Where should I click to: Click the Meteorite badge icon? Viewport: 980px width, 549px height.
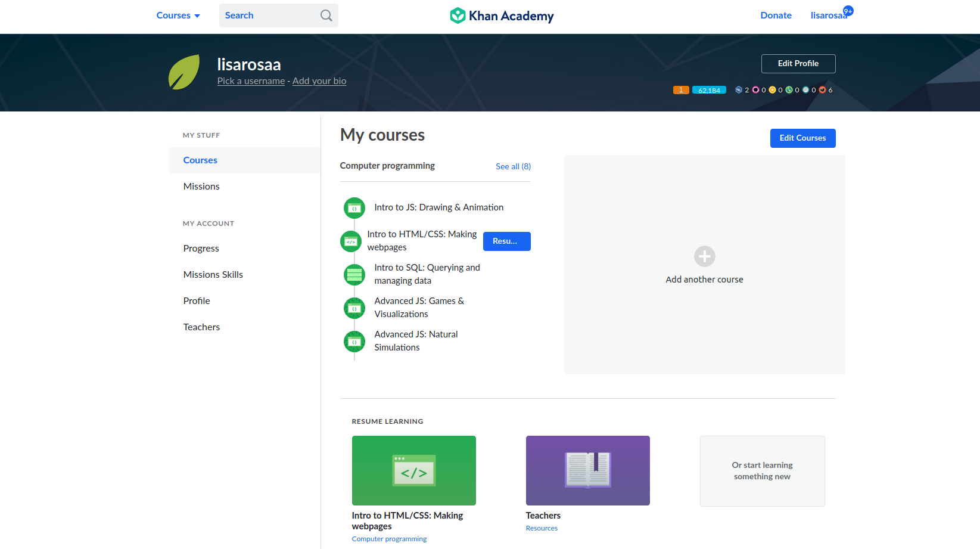click(x=822, y=90)
